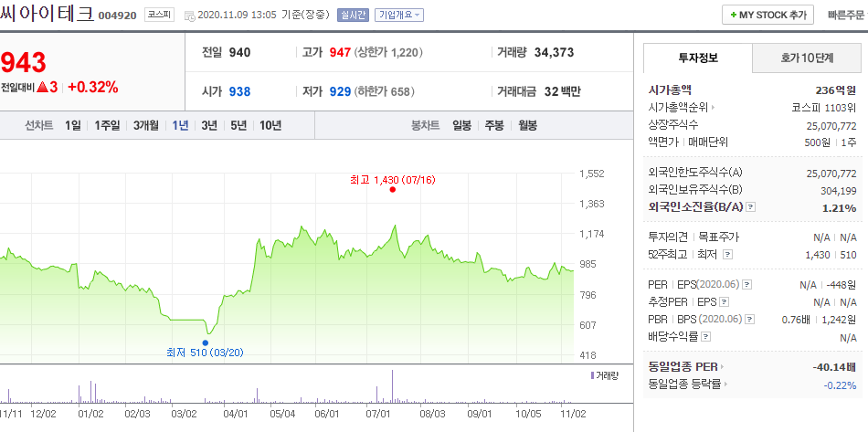The image size is (868, 432).
Task: Click the blue 최저 510 marker dot
Action: [x=206, y=342]
